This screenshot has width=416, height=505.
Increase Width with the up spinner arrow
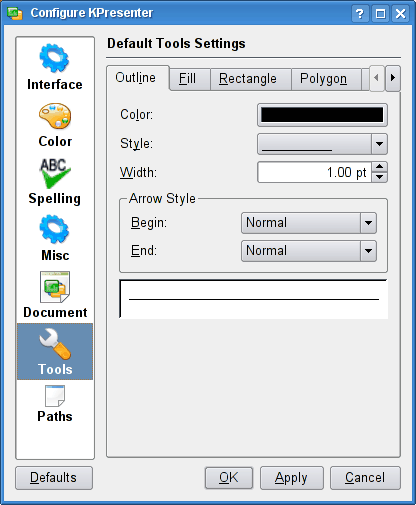click(379, 167)
